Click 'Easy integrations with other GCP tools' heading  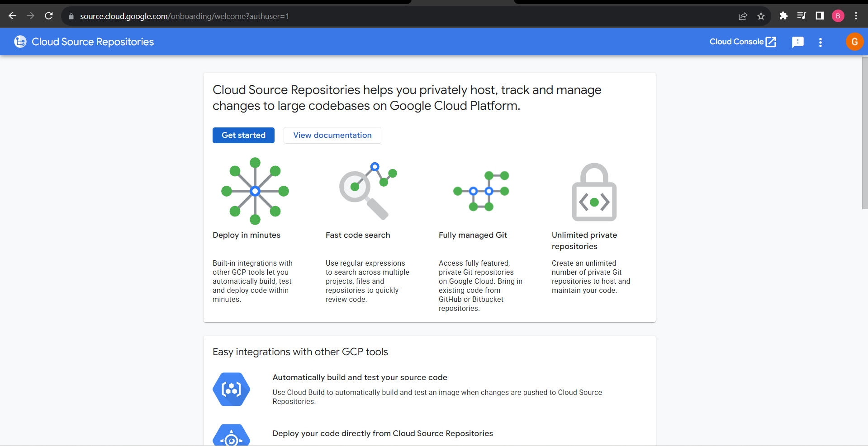point(300,352)
